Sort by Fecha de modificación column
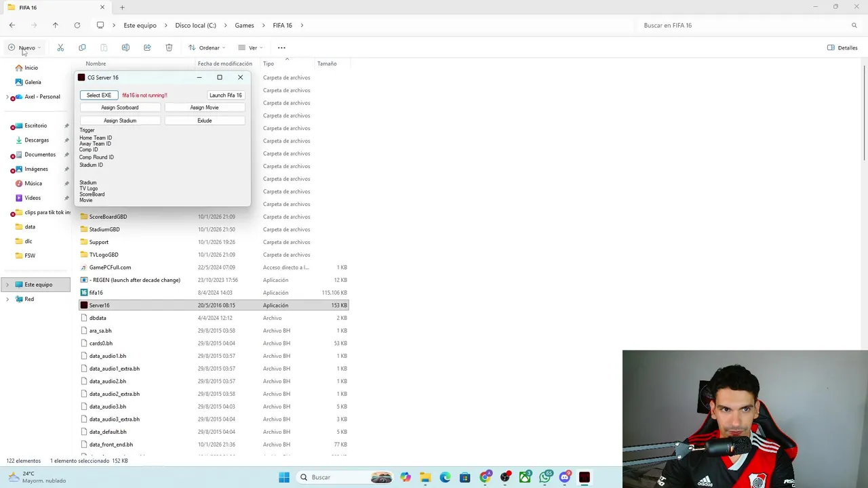868x488 pixels. coord(225,64)
